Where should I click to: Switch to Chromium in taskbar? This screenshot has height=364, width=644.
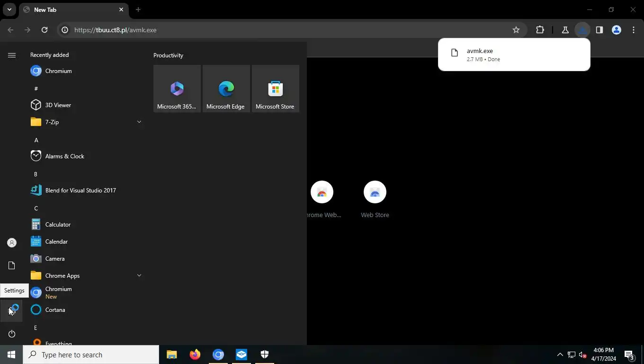tap(218, 355)
